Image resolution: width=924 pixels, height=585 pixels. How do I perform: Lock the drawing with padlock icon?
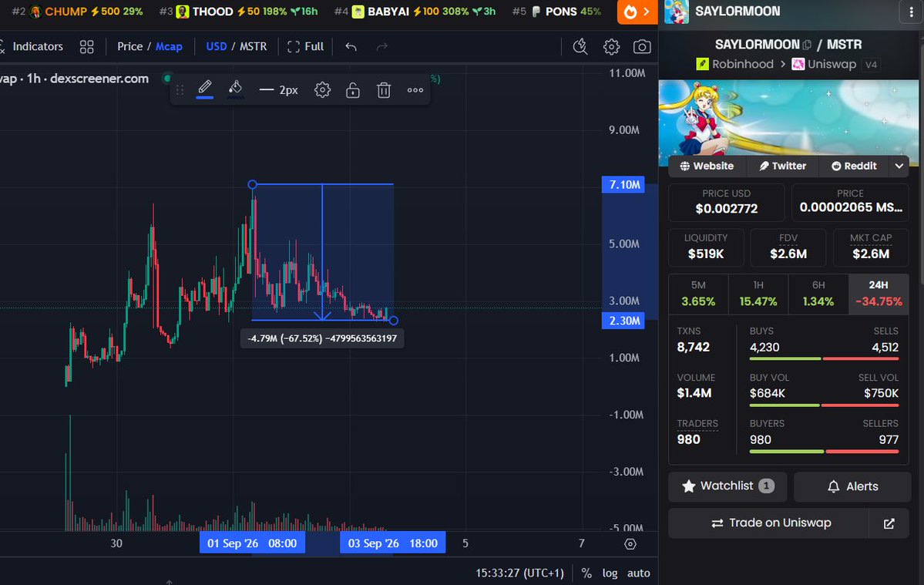coord(353,90)
